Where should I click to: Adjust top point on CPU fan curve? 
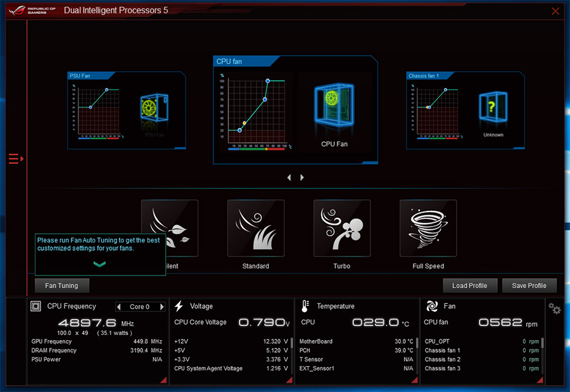click(267, 80)
